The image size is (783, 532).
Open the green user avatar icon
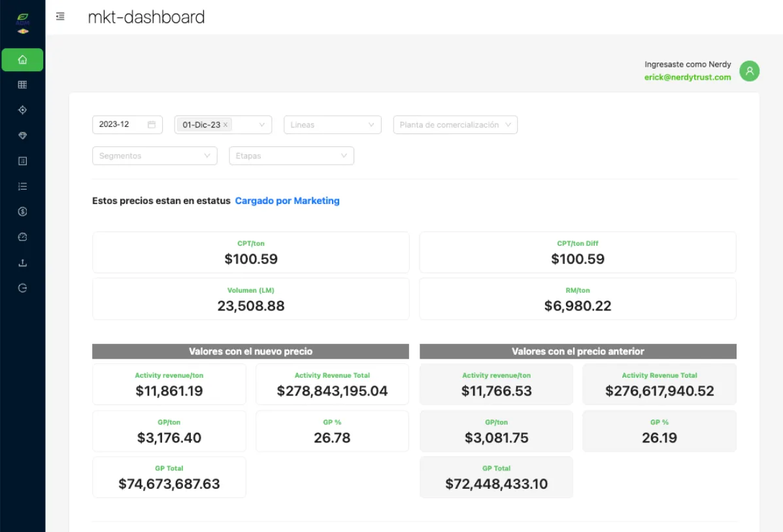point(749,71)
